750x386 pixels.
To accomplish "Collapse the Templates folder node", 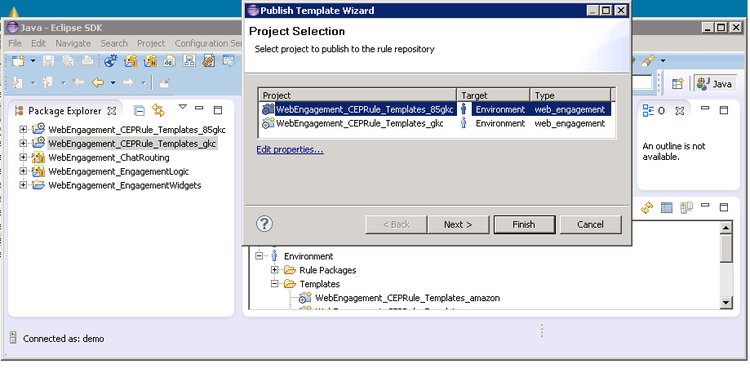I will coord(275,284).
